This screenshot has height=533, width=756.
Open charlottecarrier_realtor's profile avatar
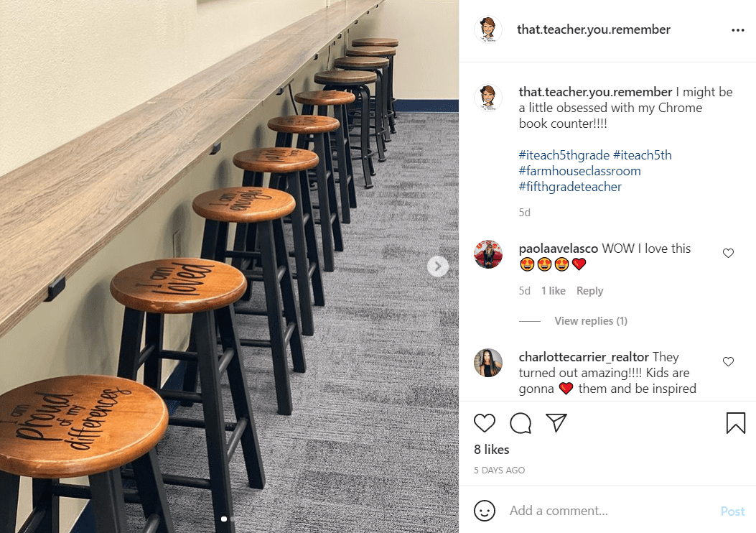[x=488, y=363]
